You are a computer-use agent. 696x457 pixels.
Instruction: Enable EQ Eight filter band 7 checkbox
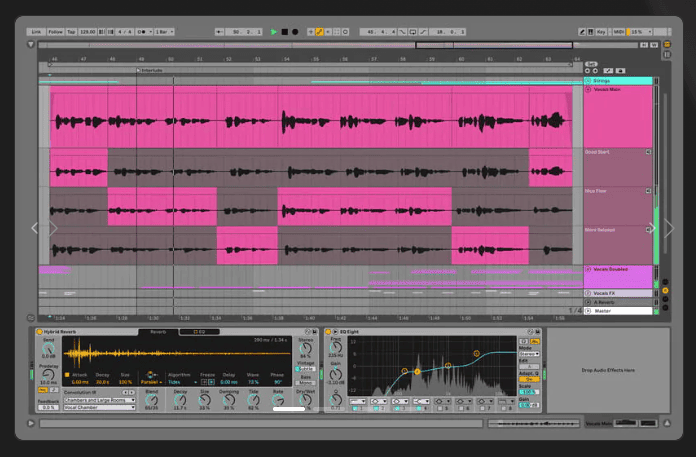pyautogui.click(x=482, y=409)
